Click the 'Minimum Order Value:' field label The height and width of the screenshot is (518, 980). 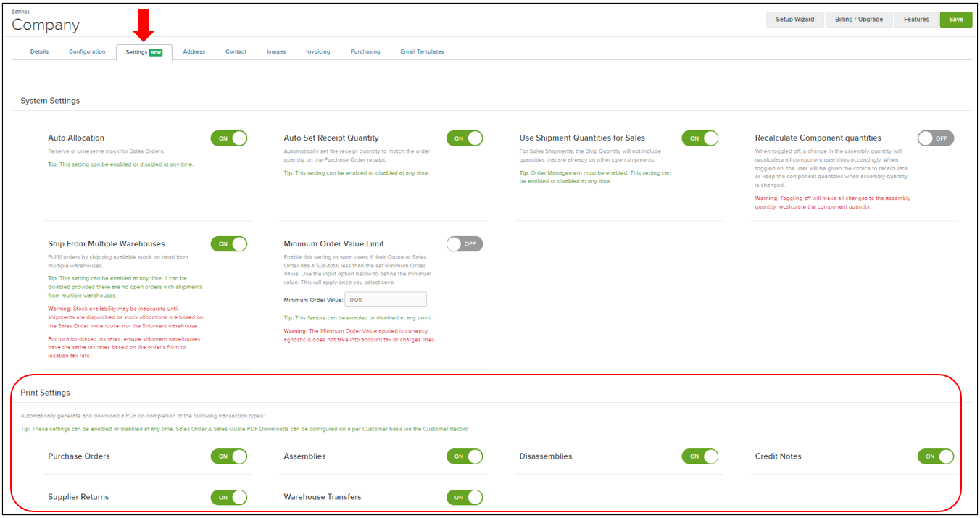312,300
